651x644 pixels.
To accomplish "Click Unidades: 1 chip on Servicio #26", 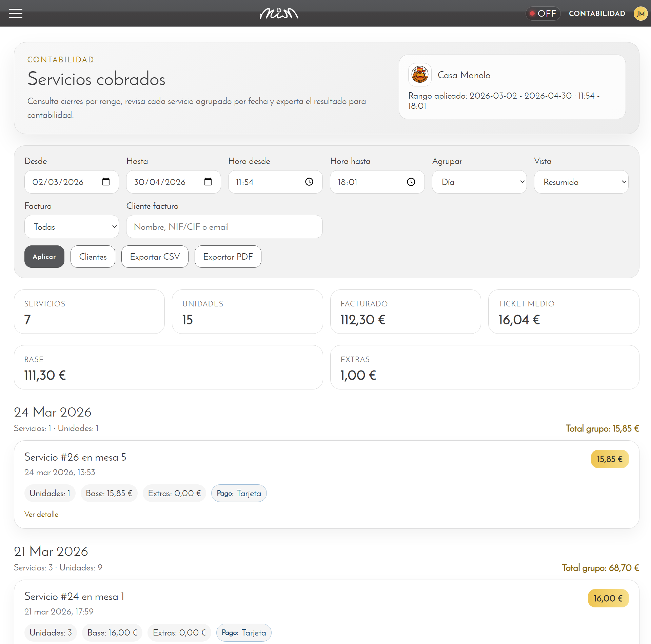I will point(50,493).
